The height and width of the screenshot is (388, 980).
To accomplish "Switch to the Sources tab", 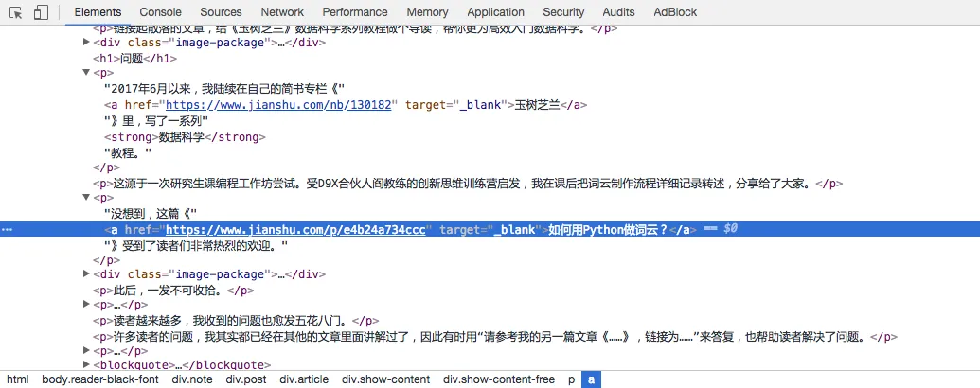I will point(222,12).
